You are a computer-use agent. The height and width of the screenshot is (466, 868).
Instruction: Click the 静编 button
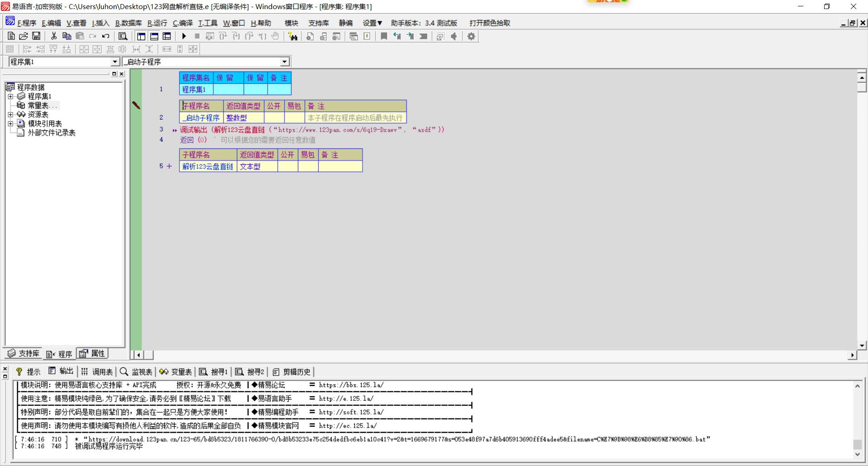346,23
